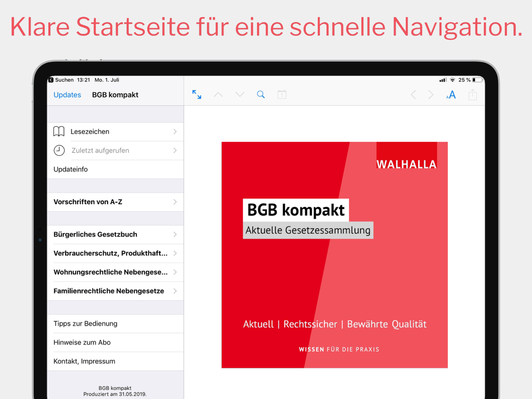Expand Verbraucherschutz, Produkthaft... chevron

175,253
